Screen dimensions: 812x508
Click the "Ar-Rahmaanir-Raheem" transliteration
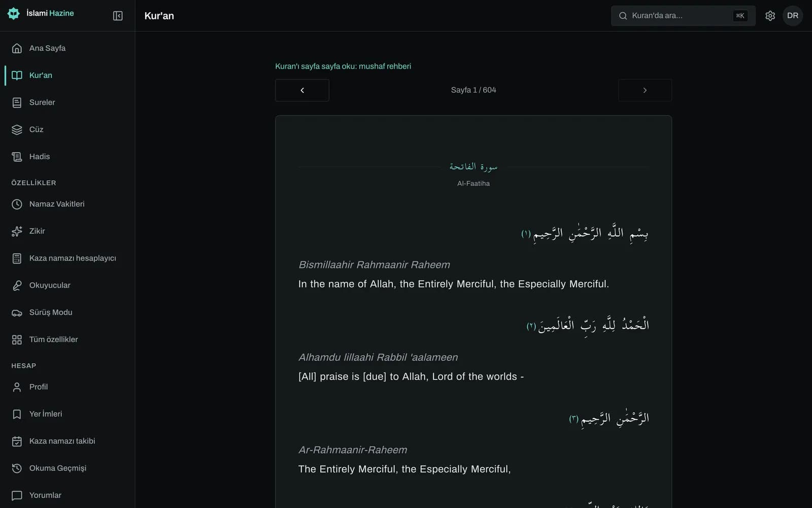coord(353,450)
